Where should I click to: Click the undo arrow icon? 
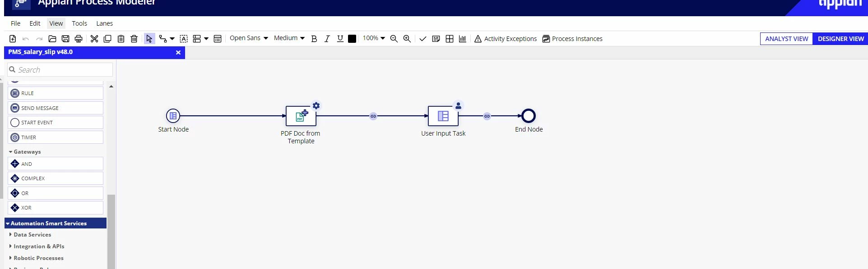pyautogui.click(x=26, y=39)
